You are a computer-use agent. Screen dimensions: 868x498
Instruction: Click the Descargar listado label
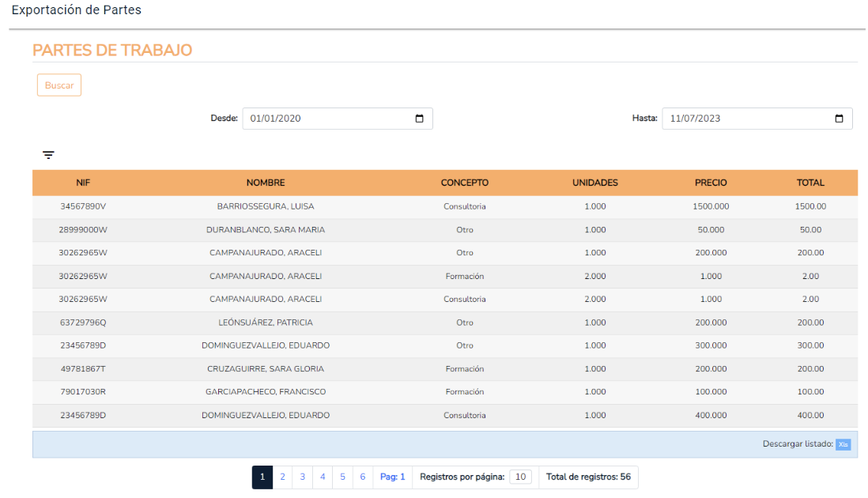(798, 443)
